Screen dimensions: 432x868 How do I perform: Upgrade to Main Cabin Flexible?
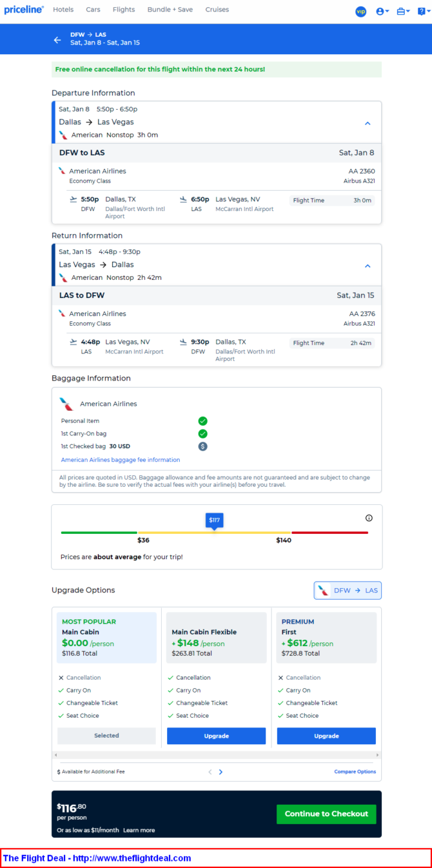(x=217, y=736)
